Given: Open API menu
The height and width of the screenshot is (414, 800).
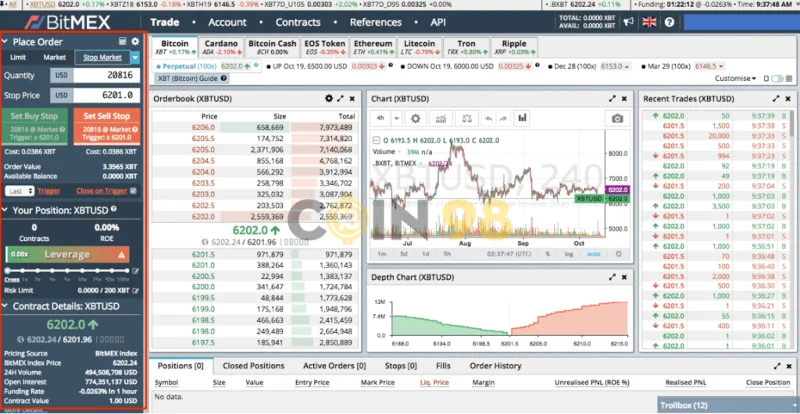Looking at the screenshot, I should 438,22.
